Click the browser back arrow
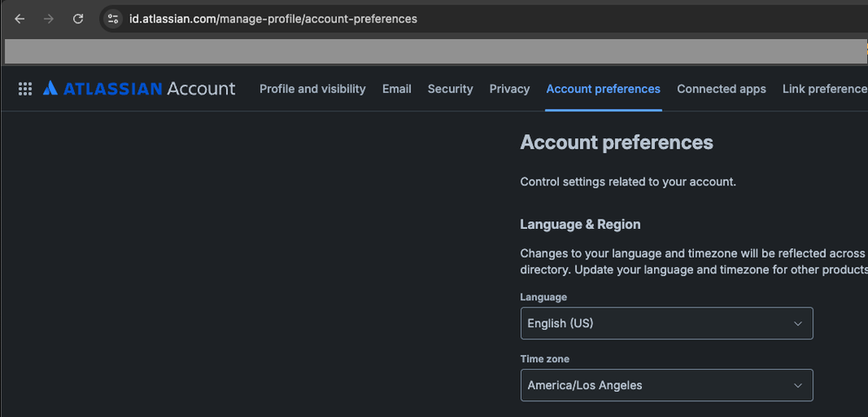 coord(20,19)
